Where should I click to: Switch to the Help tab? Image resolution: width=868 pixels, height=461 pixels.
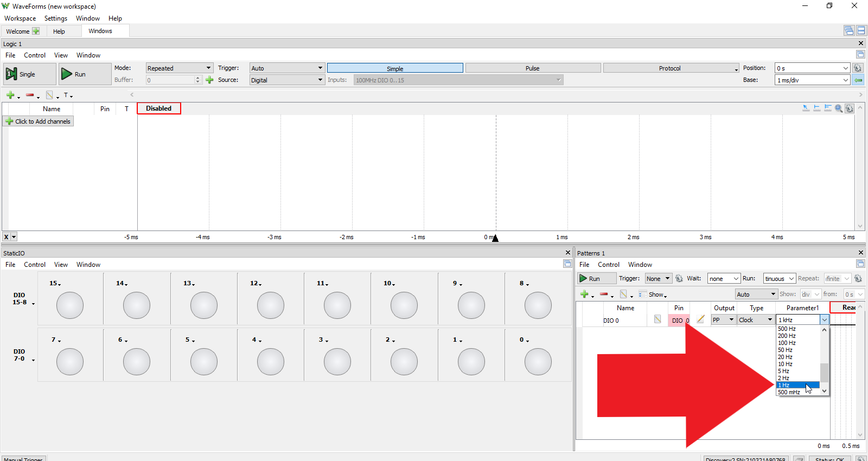click(59, 31)
